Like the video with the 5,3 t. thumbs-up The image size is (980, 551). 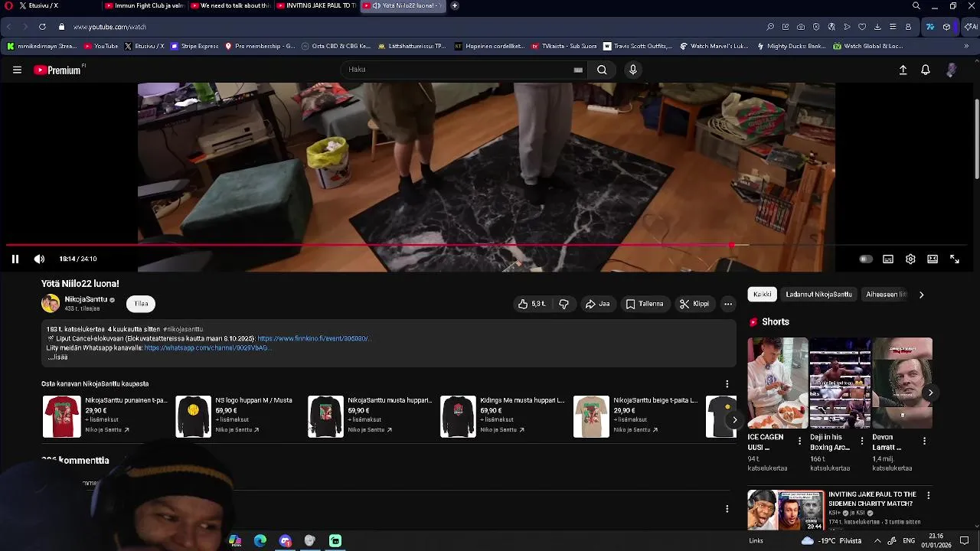point(531,304)
